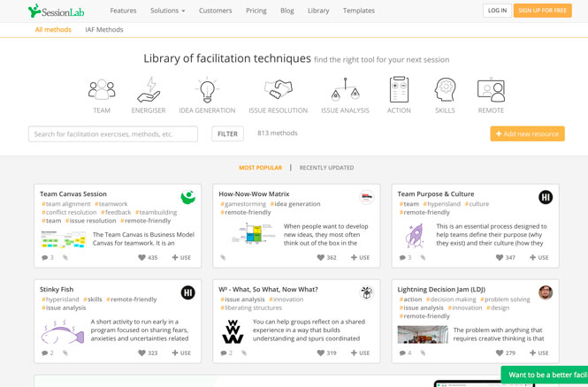Open the Lightning Decision Jam thumbnail image

point(422,333)
